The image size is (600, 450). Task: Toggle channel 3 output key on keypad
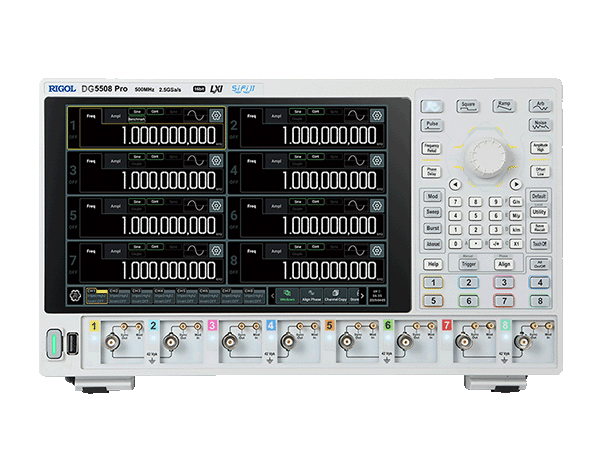pos(503,282)
